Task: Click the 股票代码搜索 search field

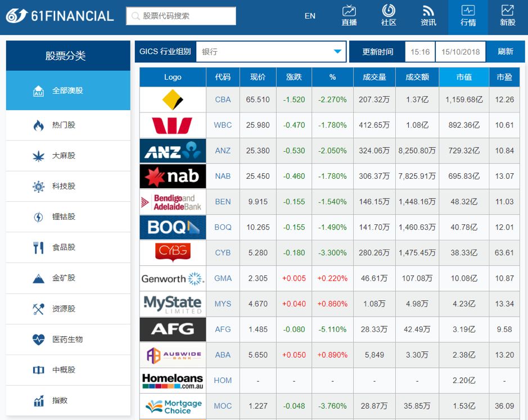Action: click(x=181, y=16)
